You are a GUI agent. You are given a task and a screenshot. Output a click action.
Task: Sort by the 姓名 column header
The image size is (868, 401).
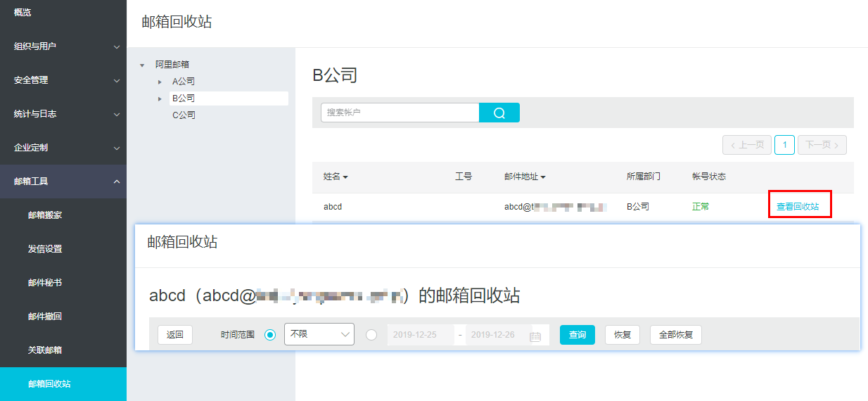(336, 177)
